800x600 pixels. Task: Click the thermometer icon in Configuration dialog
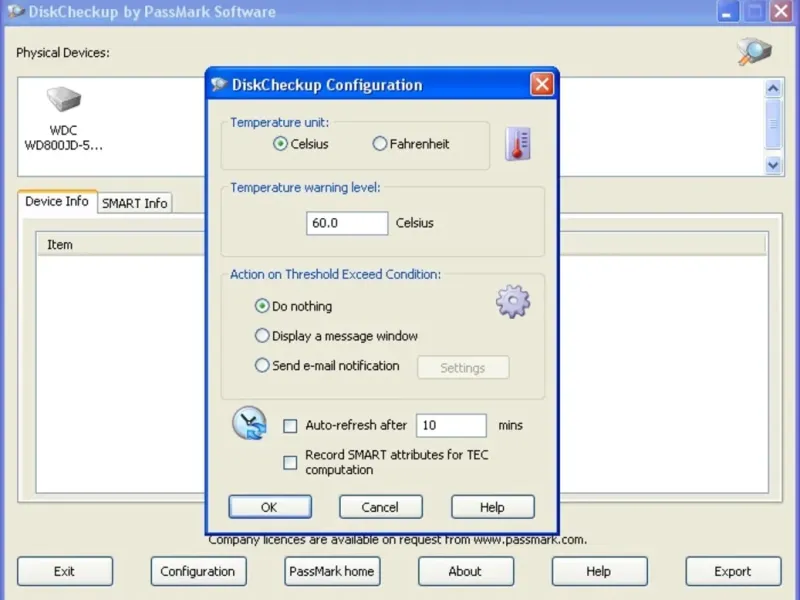pos(518,144)
